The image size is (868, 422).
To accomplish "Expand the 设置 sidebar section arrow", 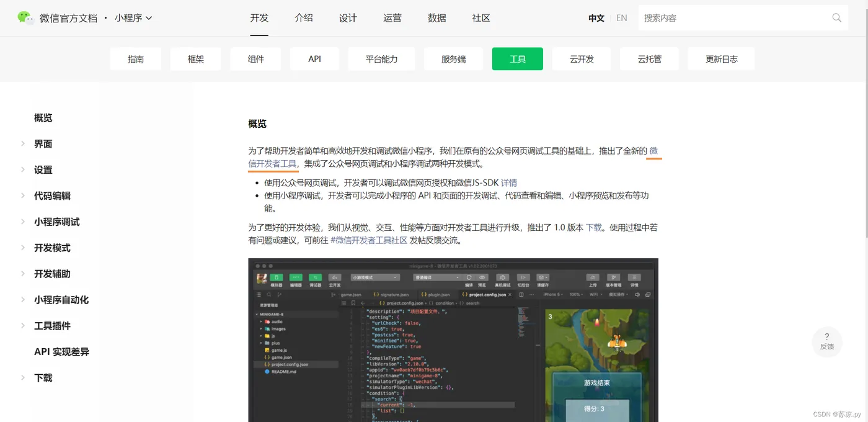I will 23,169.
